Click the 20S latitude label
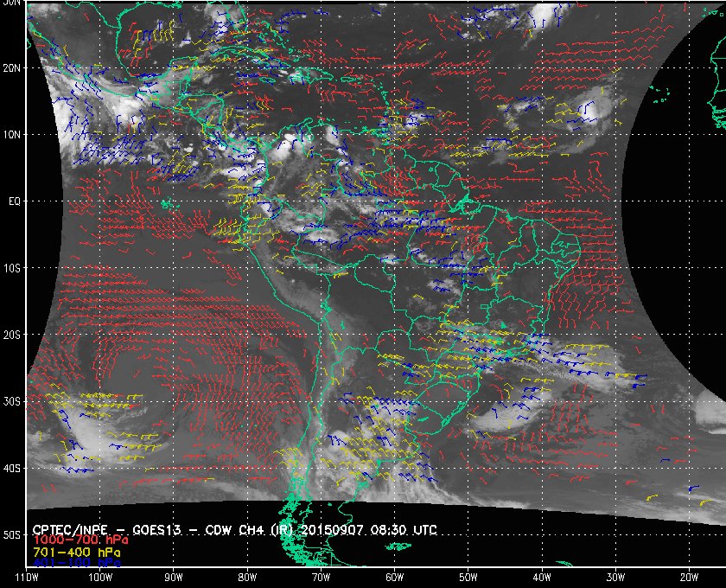 click(12, 335)
